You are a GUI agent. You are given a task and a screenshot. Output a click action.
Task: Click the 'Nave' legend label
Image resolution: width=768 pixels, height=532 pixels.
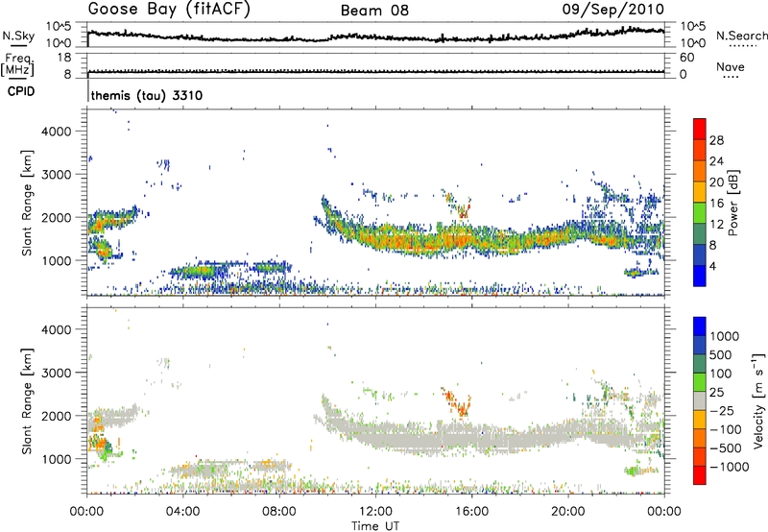tap(731, 67)
